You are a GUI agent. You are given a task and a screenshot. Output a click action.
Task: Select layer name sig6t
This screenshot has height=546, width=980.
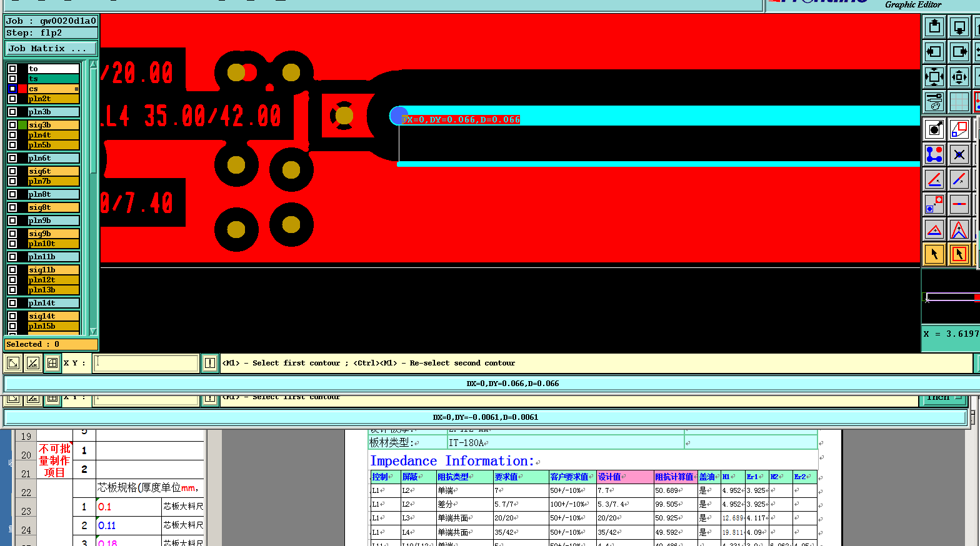pos(54,171)
